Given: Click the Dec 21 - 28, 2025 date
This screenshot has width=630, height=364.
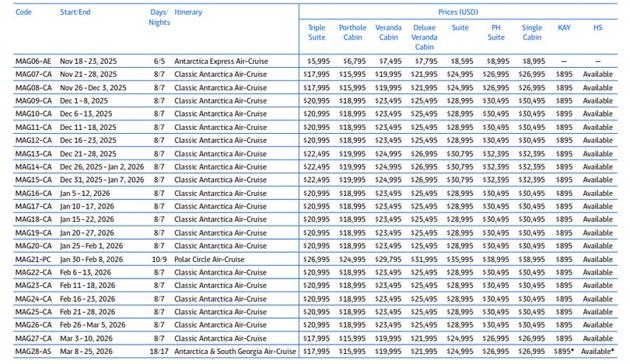Looking at the screenshot, I should click(x=88, y=154).
